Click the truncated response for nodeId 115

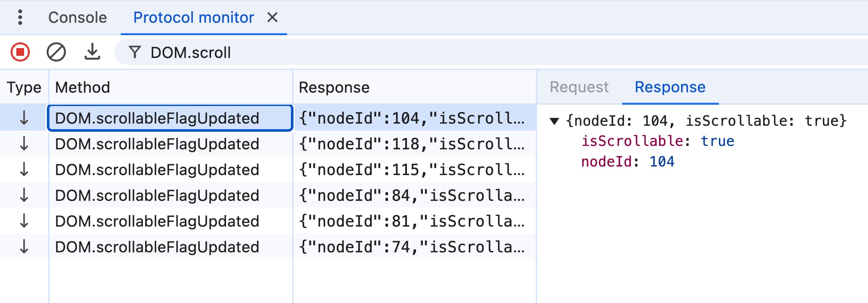tap(412, 170)
